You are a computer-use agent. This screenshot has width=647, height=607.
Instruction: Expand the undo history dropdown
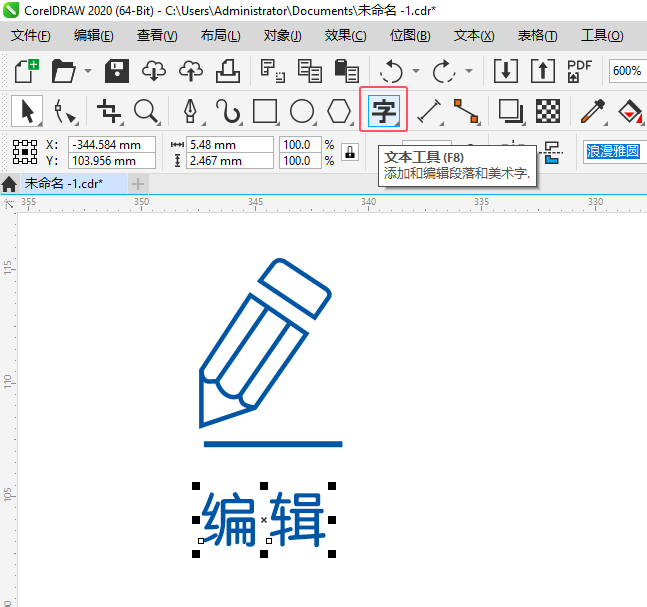pyautogui.click(x=416, y=71)
